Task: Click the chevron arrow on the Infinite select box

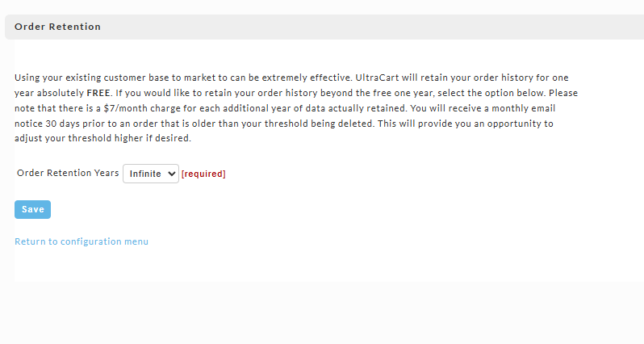Action: (172, 174)
